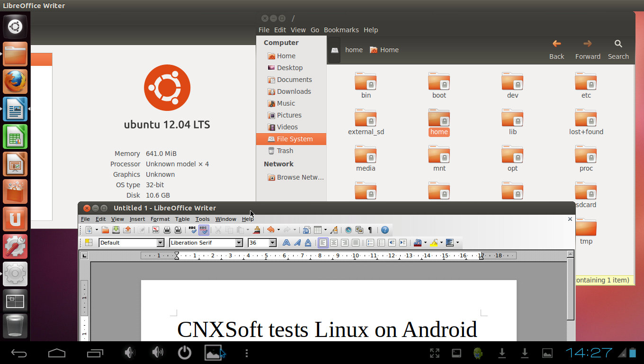
Task: Insert a Hyperlink via toolbar icon
Action: (x=306, y=230)
